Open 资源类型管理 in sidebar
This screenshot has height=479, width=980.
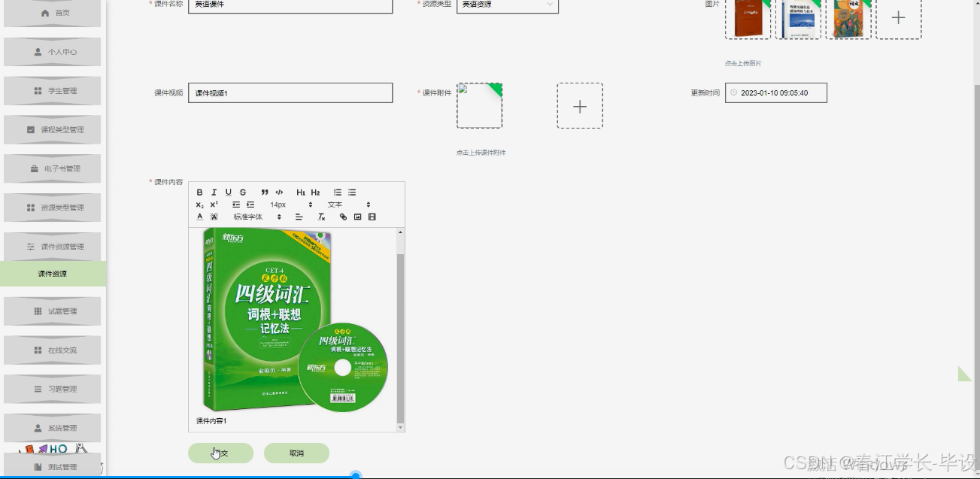pos(53,208)
